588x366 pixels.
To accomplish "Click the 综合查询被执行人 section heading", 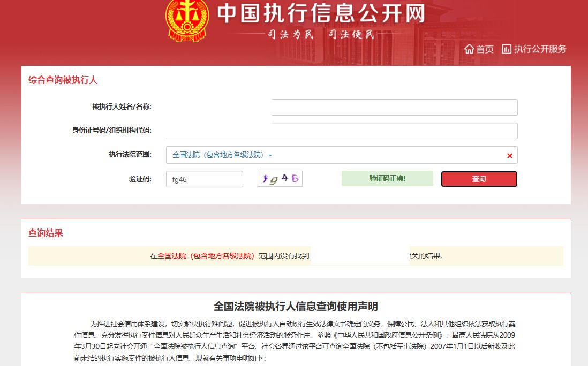I will pyautogui.click(x=63, y=80).
